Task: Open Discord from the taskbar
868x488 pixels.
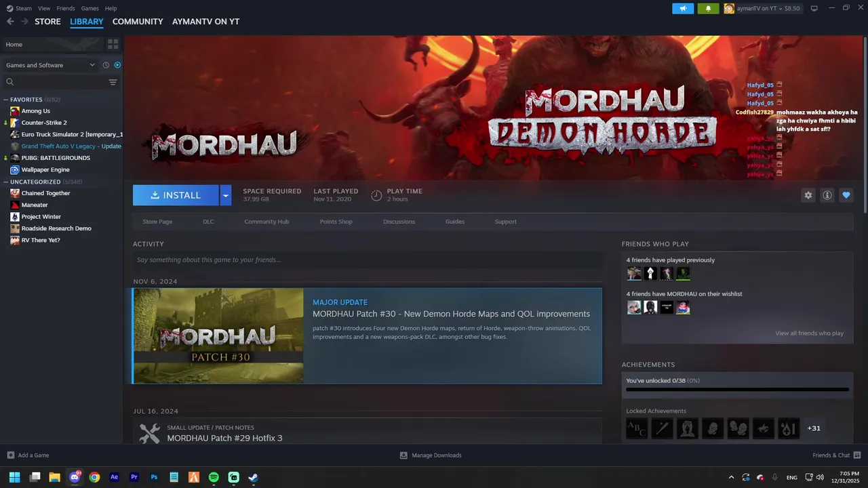Action: tap(75, 477)
